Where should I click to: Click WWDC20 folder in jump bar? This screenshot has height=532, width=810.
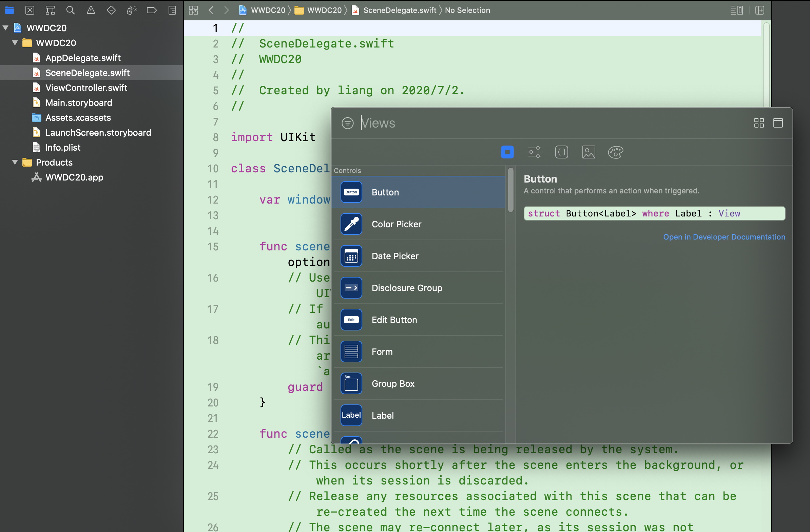(318, 10)
